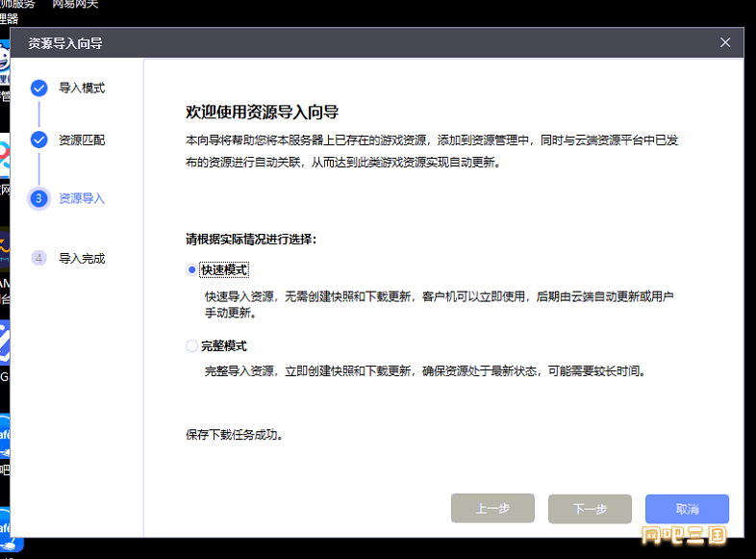Screen dimensions: 756x559
Task: Click the step 1 checkmark icon
Action: point(38,89)
